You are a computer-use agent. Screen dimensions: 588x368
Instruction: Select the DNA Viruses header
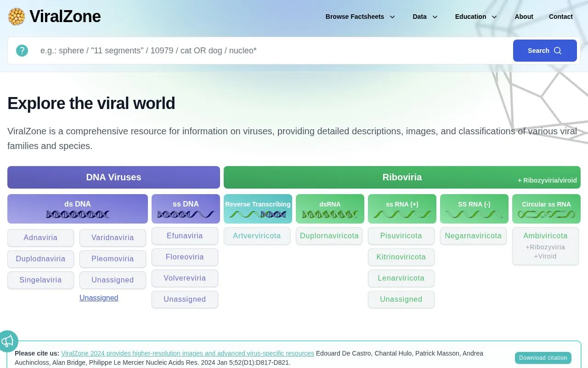113,177
